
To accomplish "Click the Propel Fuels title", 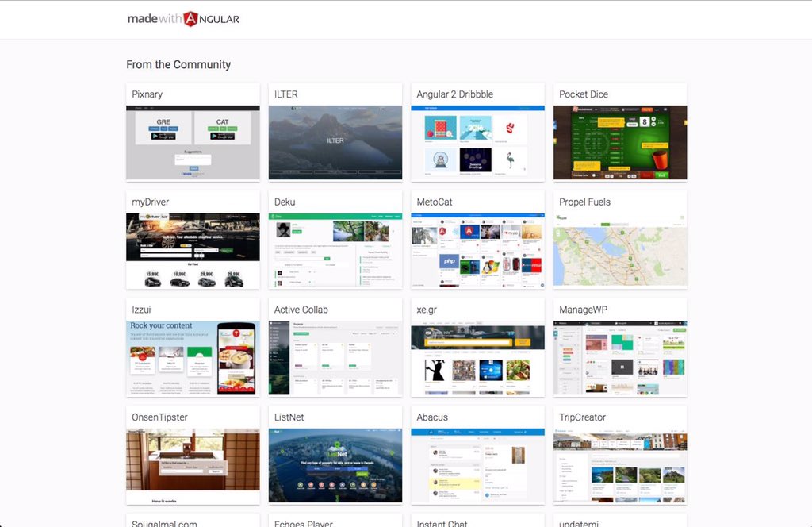I will [584, 202].
